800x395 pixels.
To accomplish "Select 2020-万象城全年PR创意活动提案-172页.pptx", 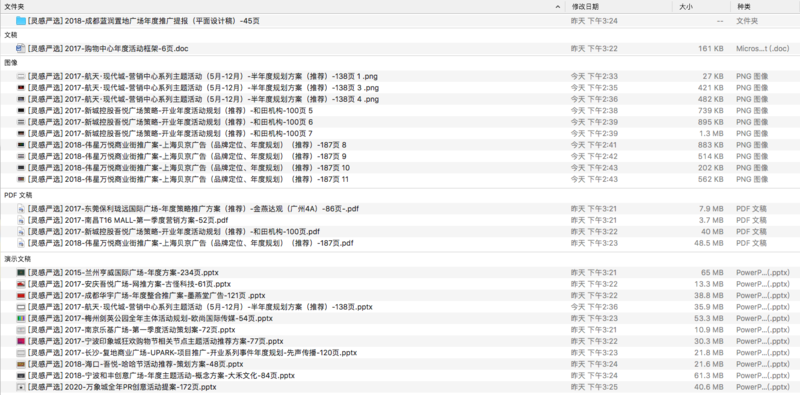I will pos(122,387).
